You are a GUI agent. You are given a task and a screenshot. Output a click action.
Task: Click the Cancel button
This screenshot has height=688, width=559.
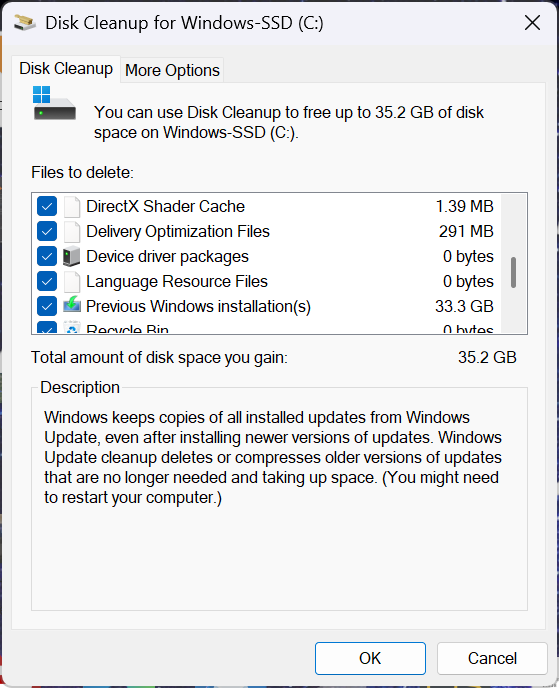pyautogui.click(x=492, y=658)
